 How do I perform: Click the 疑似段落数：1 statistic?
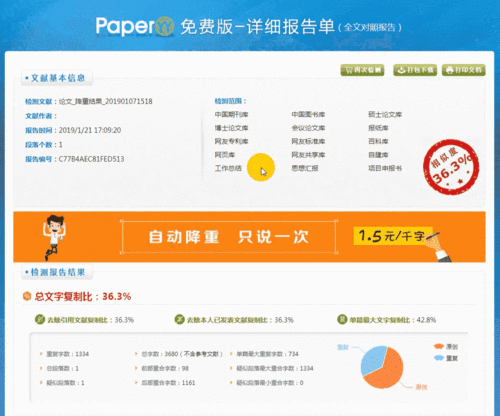pos(65,383)
